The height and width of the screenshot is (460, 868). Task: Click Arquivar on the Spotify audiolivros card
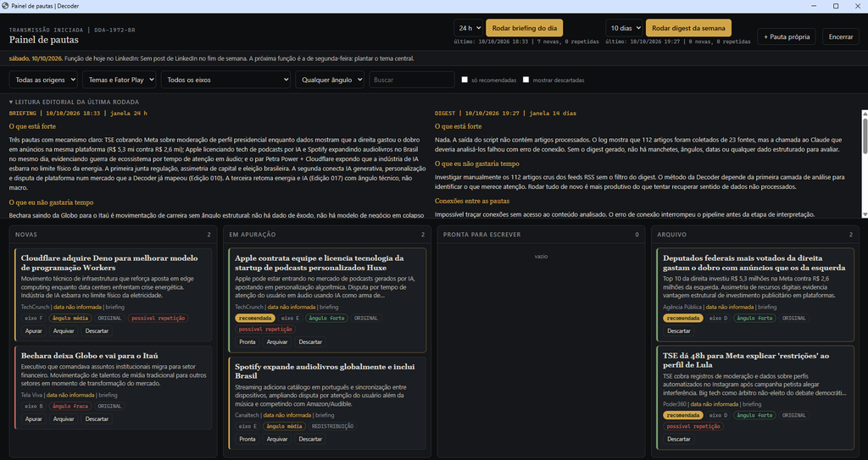pos(277,439)
